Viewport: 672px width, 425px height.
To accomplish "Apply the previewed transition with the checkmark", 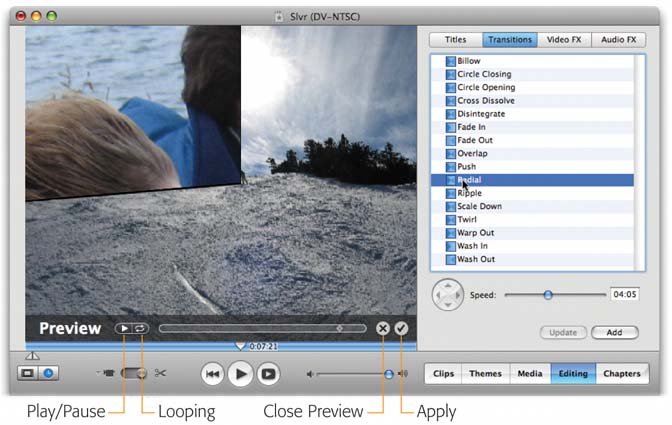I will coord(402,328).
